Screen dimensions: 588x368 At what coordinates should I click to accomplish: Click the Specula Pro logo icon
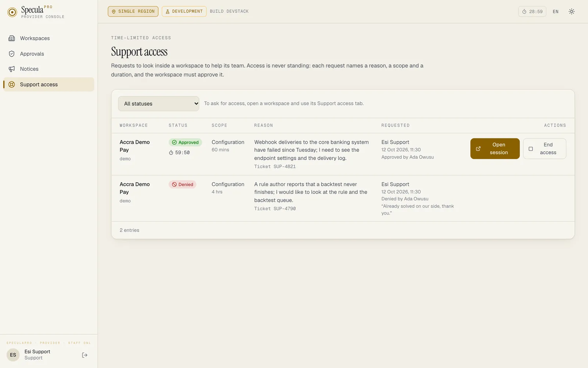click(12, 12)
